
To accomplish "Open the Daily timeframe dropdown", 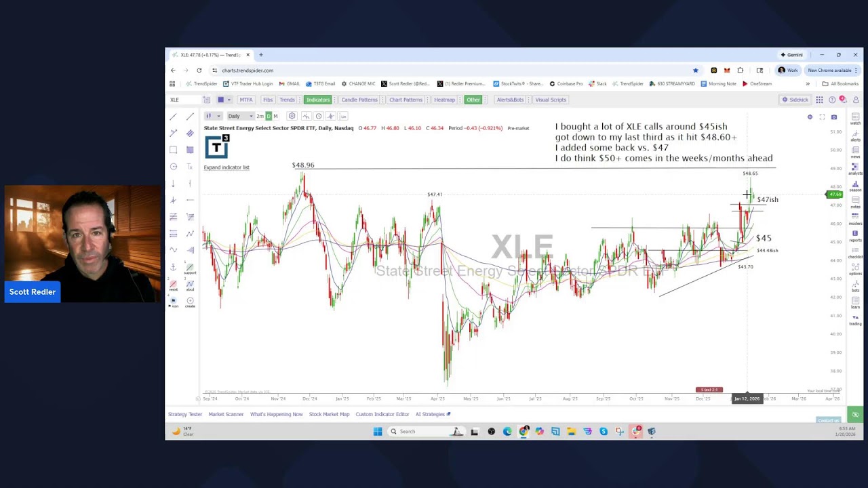I will point(240,116).
